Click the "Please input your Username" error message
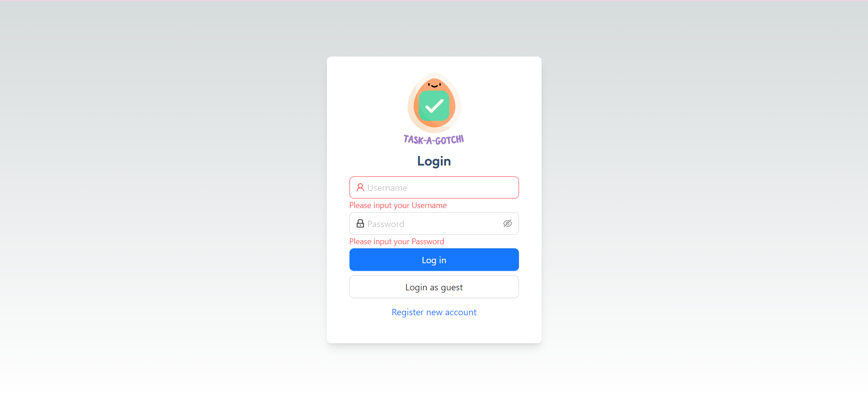 click(398, 205)
